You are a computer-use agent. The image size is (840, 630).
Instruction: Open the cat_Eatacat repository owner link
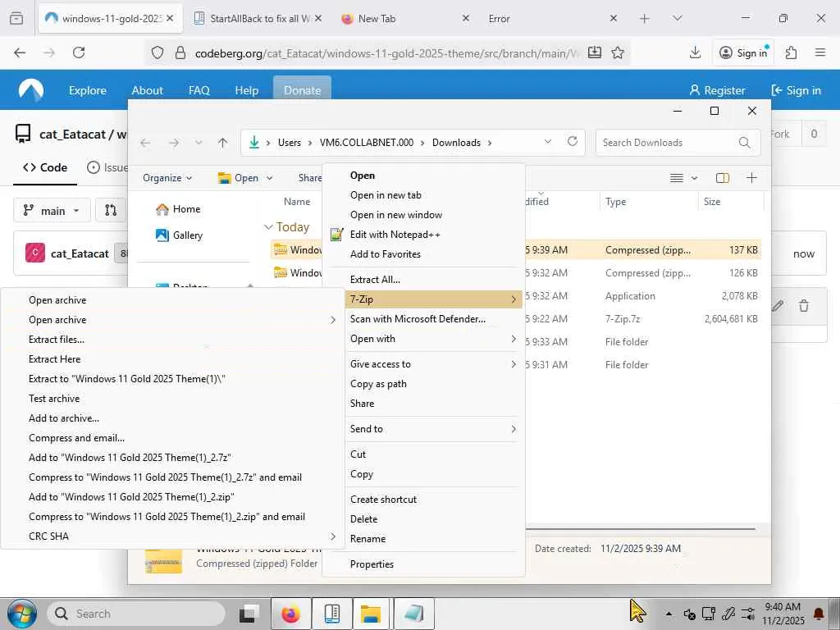tap(72, 134)
